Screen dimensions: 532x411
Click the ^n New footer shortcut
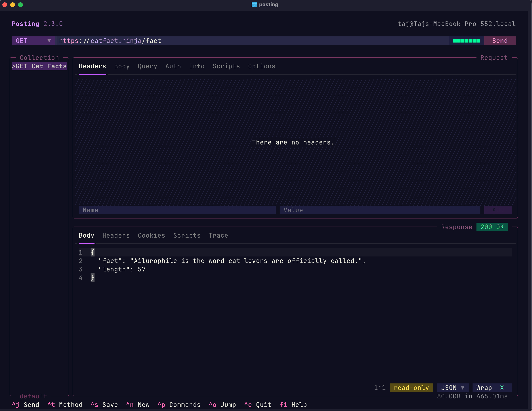138,405
